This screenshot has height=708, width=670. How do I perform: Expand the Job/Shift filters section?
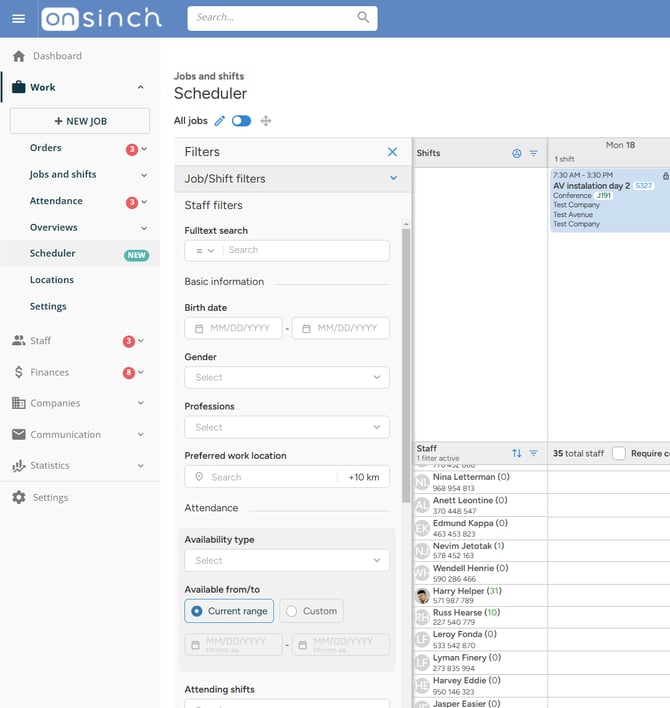[293, 179]
